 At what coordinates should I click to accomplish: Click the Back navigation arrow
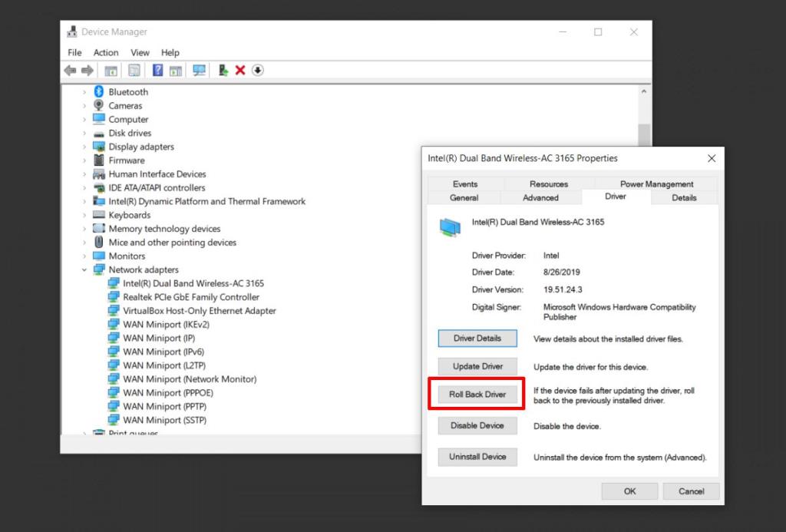tap(70, 70)
